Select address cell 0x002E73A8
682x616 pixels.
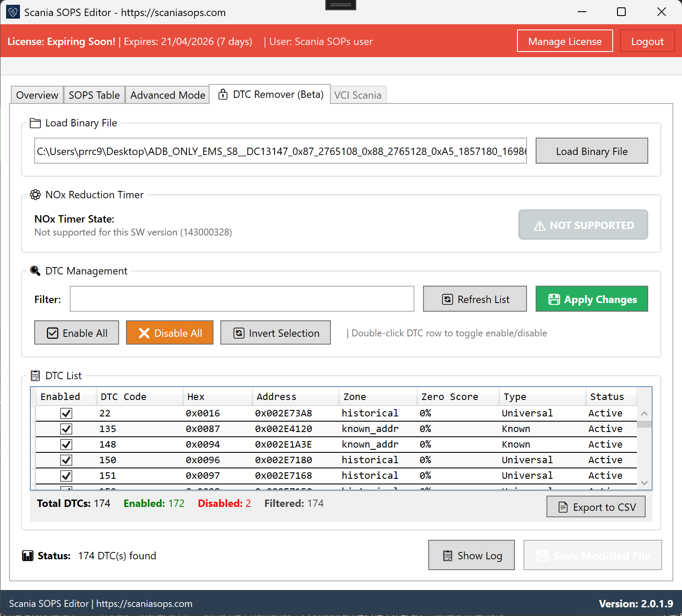(284, 413)
